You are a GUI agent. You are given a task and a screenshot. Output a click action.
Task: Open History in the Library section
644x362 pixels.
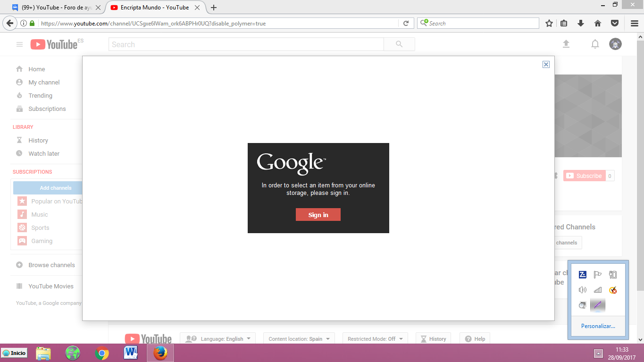point(38,140)
